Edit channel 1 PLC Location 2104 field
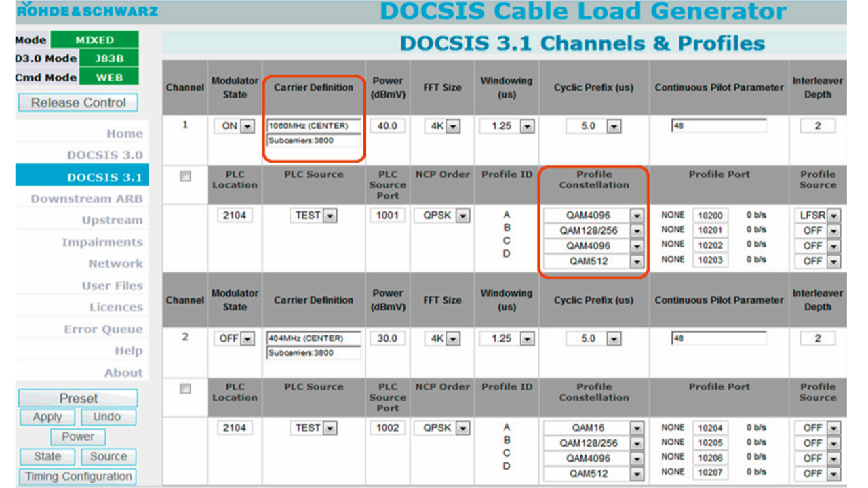 [x=235, y=216]
